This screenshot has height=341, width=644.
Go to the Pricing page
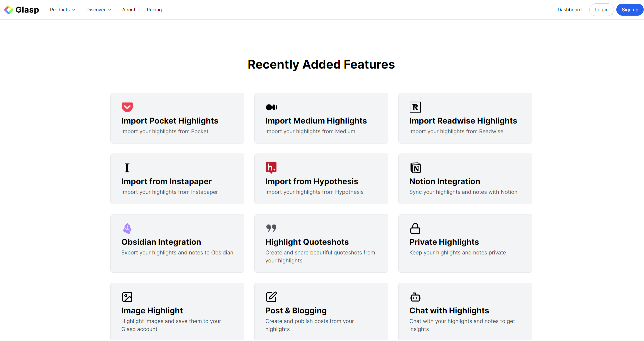tap(154, 10)
